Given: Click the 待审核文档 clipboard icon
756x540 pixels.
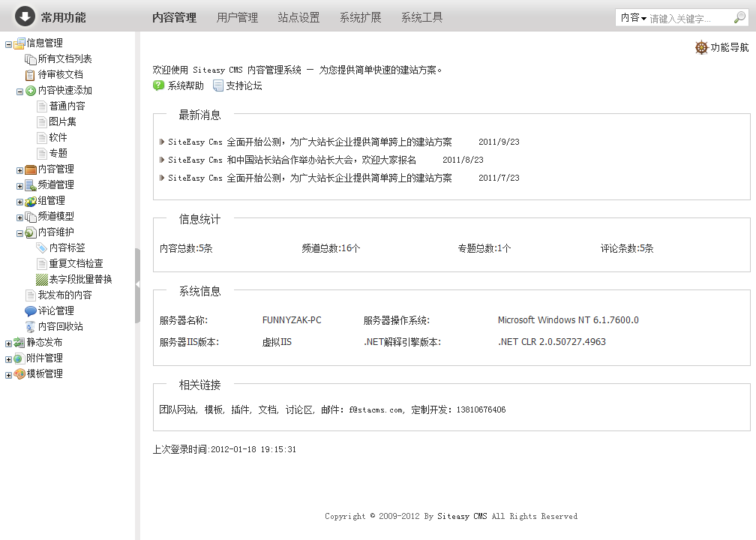Looking at the screenshot, I should pos(30,75).
